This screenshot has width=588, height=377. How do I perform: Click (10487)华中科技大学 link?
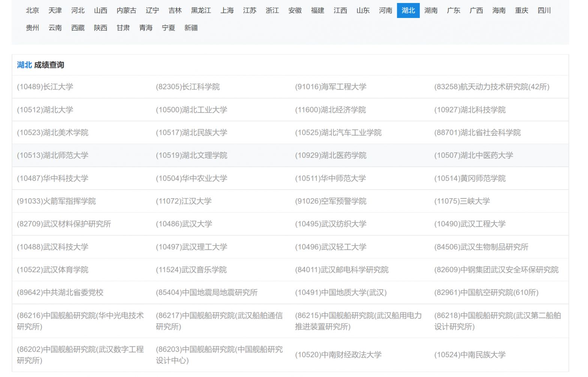52,178
